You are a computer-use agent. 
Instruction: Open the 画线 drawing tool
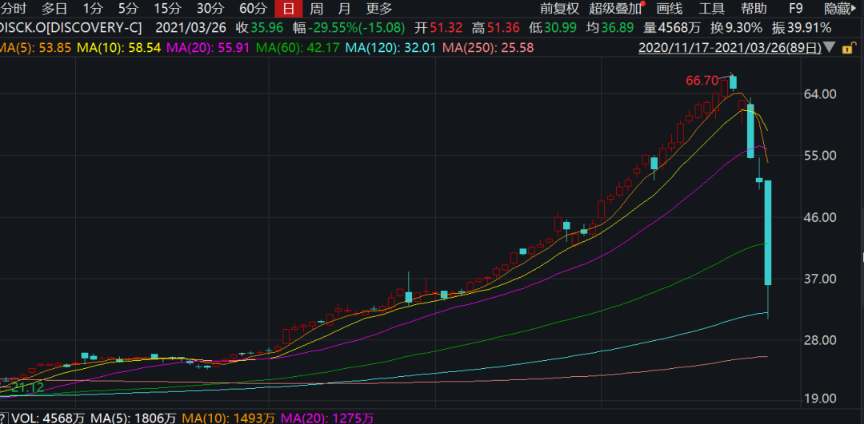tap(669, 8)
